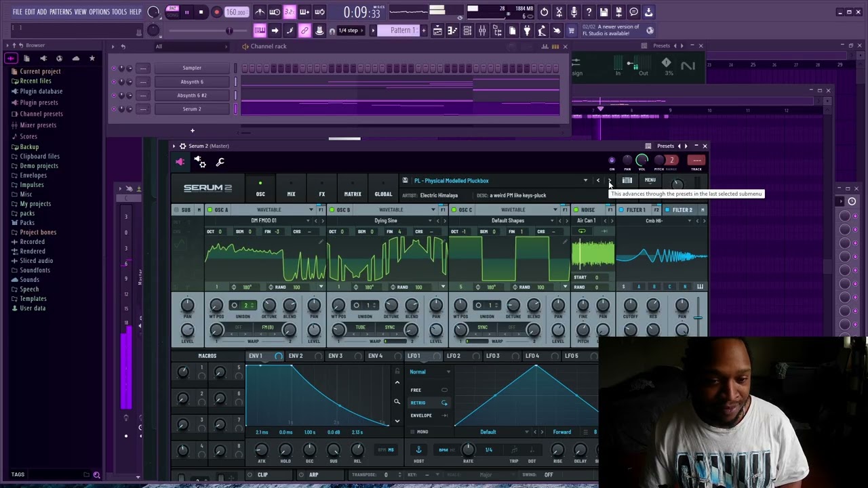Image resolution: width=868 pixels, height=488 pixels.
Task: Open the help question mark icon
Action: (589, 12)
